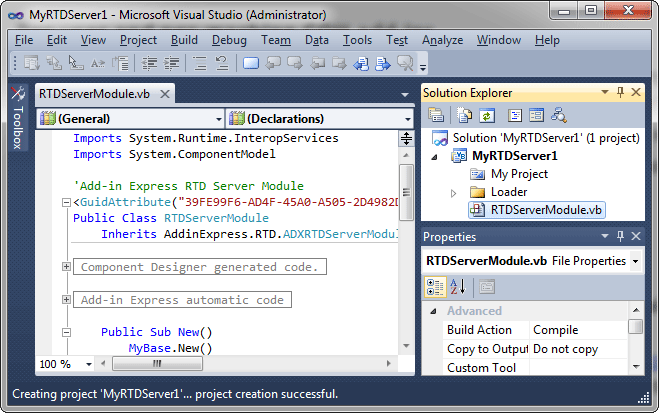Screen dimensions: 659x413
Task: Increase line indent from the toolbar
Action: [171, 63]
